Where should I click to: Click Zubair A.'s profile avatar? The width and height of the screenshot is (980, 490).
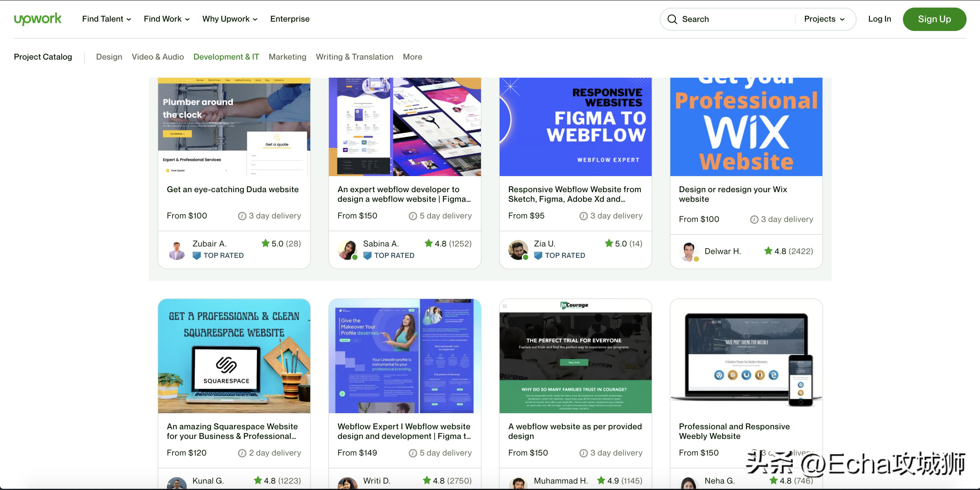[x=177, y=250]
